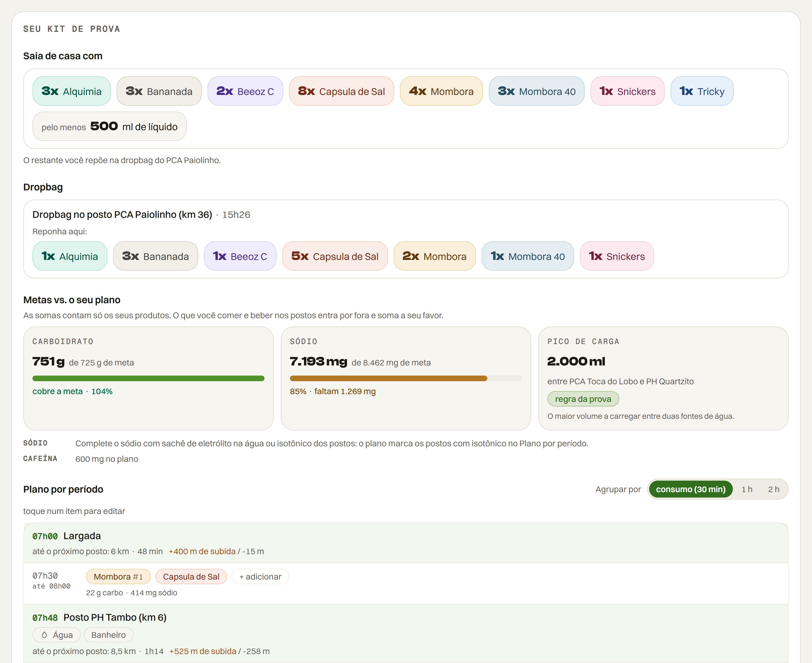
Task: Click the Posto PH Tambo (km 6) row
Action: tap(406, 633)
